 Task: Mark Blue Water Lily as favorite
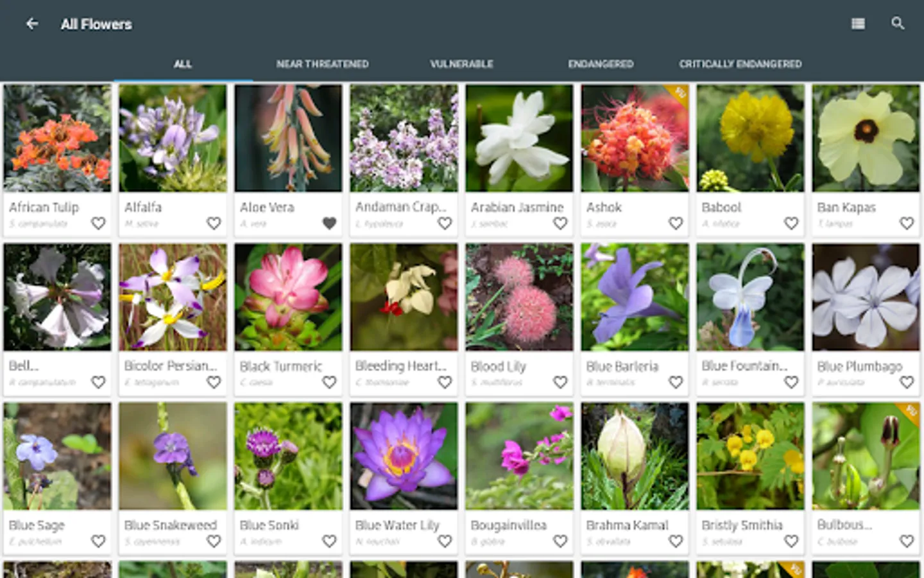[445, 541]
